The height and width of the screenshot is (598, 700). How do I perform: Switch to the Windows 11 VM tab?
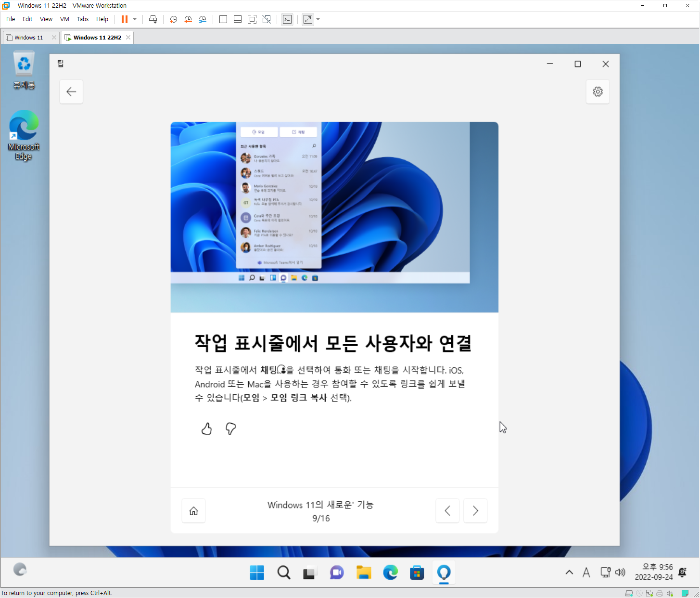(x=28, y=38)
